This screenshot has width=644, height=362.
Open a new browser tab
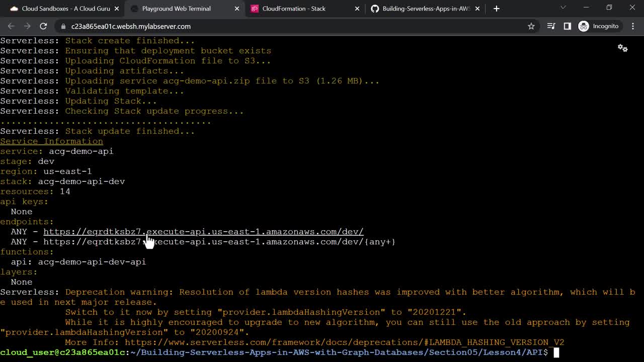point(497,9)
